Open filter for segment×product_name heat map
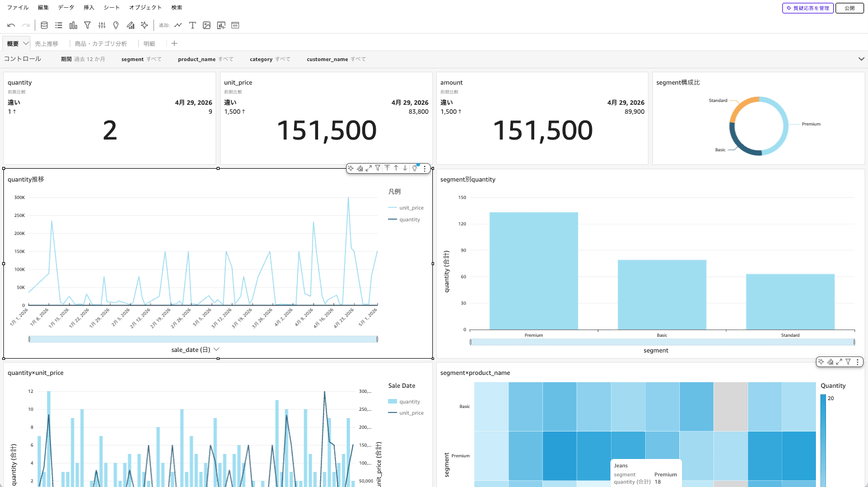This screenshot has width=868, height=487. [848, 362]
